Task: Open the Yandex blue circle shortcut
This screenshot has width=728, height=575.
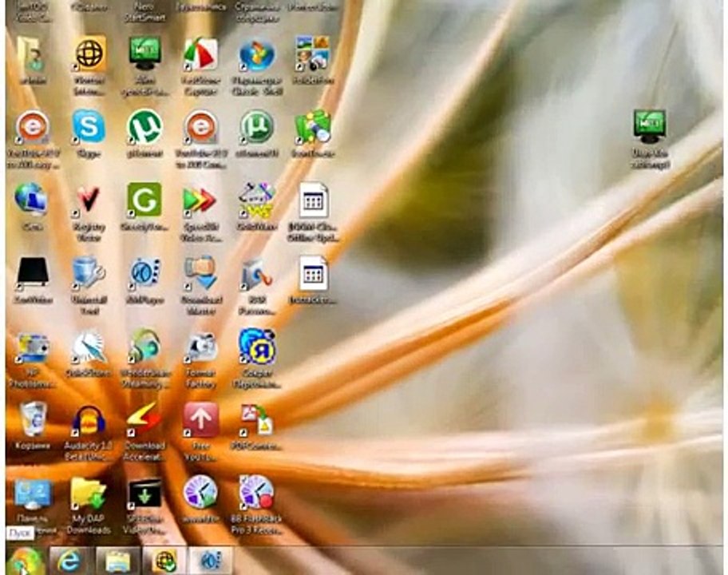Action: 257,347
